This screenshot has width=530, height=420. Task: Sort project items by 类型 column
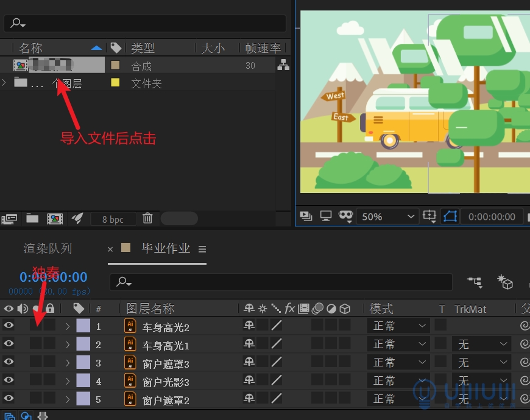[x=143, y=48]
